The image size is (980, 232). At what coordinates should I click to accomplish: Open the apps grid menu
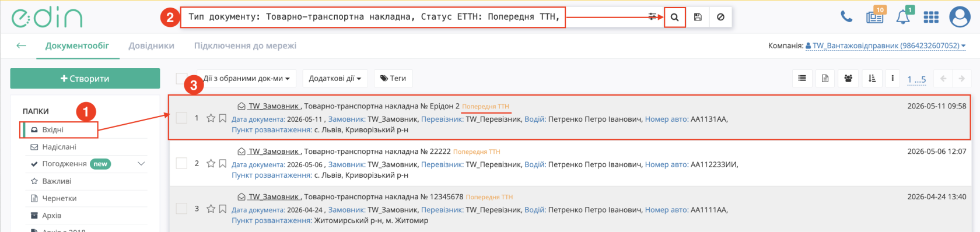(x=931, y=17)
